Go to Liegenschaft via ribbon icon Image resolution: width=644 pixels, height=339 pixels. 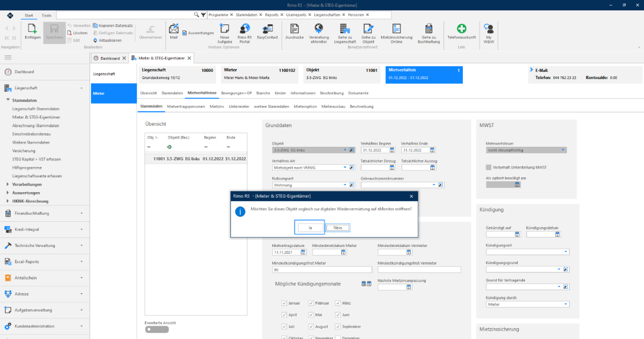click(x=345, y=33)
